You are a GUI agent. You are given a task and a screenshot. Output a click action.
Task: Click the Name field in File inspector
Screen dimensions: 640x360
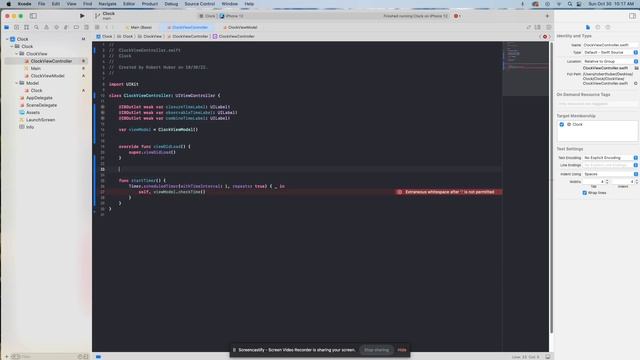click(610, 45)
